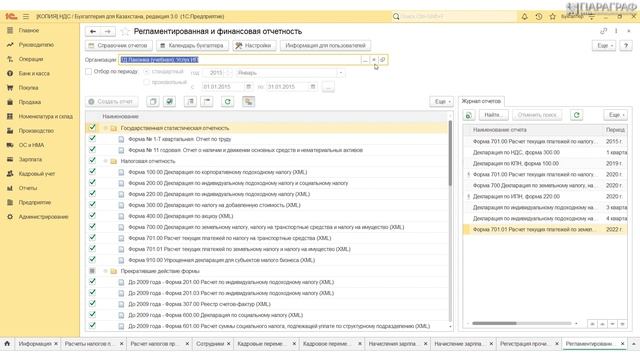Viewport: 640px width, 360px height.
Task: Open start date calendar picker
Action: coord(248,87)
